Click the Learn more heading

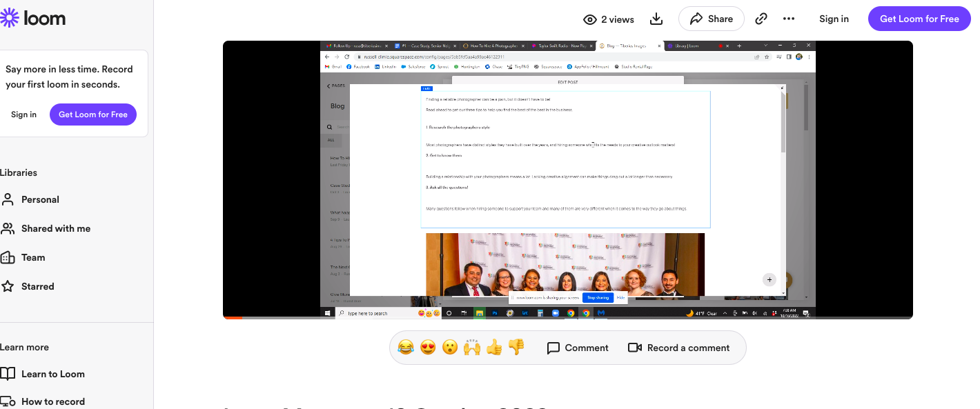click(24, 347)
